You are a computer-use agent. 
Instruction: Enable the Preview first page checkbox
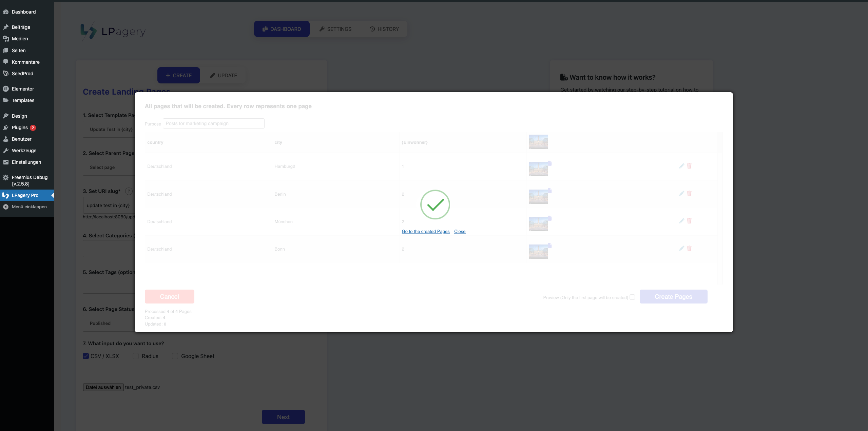[632, 297]
